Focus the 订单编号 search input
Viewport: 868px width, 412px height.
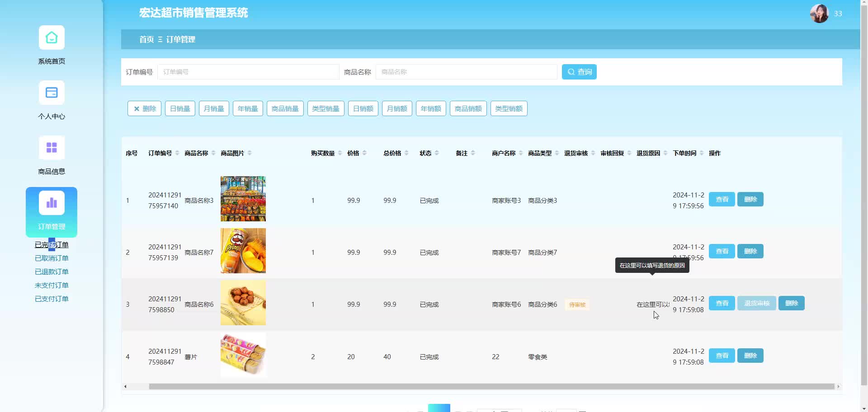(248, 72)
